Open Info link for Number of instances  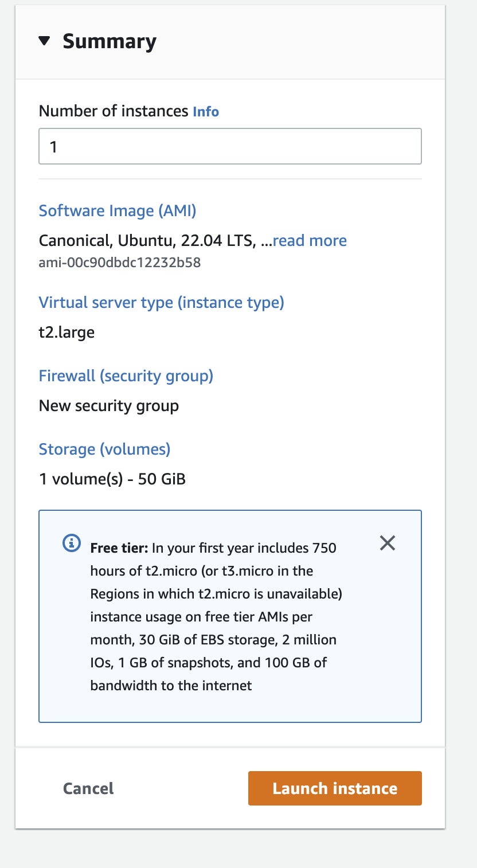point(205,111)
